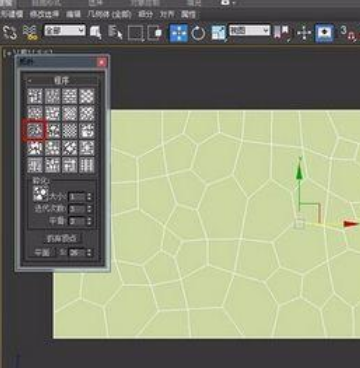Apply the third topology pattern in row five
This screenshot has height=368, width=360.
70,165
